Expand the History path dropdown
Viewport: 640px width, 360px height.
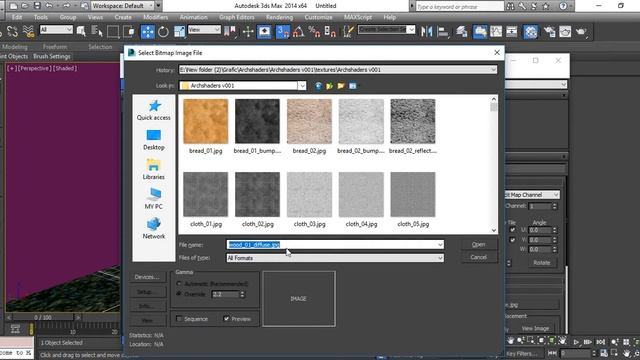coord(493,70)
